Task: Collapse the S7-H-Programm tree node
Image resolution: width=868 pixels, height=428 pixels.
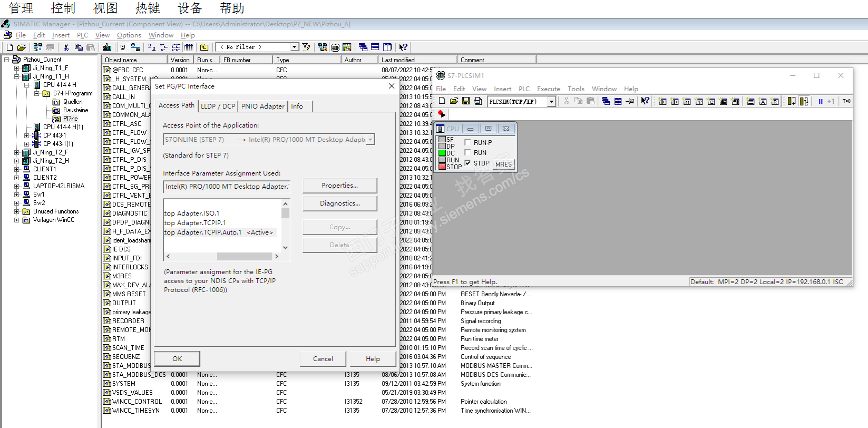Action: 36,93
